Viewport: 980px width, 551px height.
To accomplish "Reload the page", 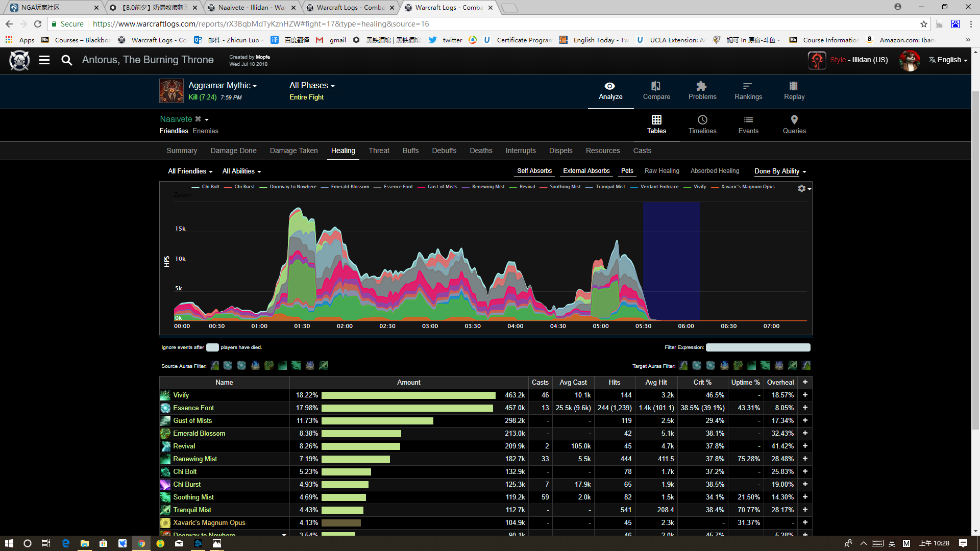I will 38,24.
